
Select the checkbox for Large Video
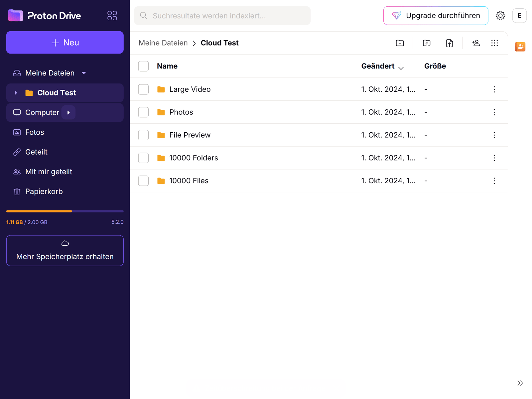(143, 89)
